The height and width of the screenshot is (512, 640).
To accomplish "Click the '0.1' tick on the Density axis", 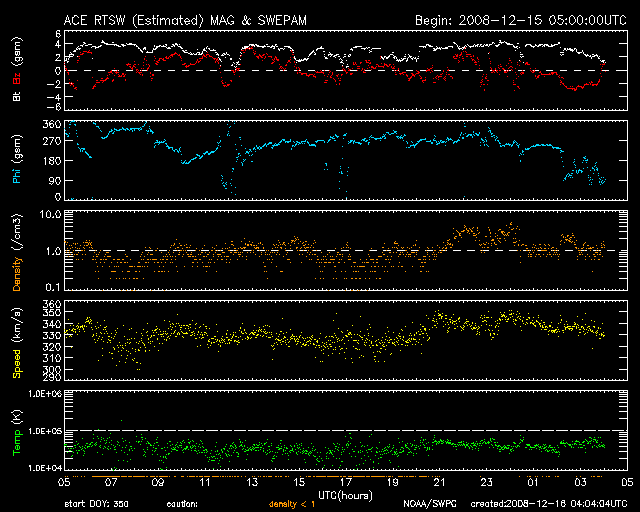I will click(x=53, y=287).
